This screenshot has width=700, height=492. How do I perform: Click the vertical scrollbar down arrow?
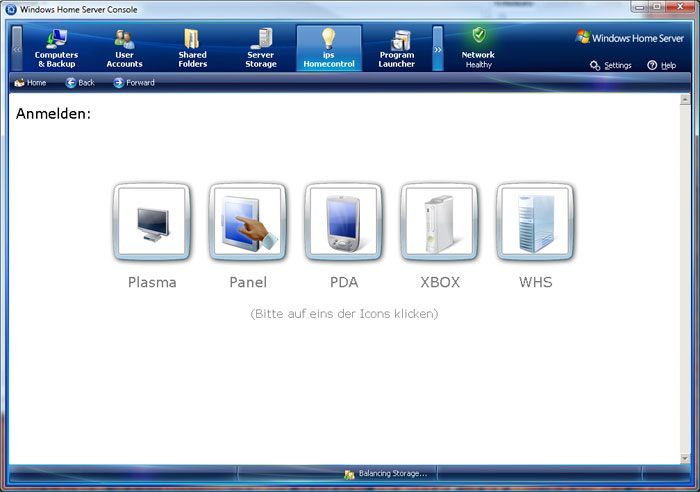coord(685,458)
